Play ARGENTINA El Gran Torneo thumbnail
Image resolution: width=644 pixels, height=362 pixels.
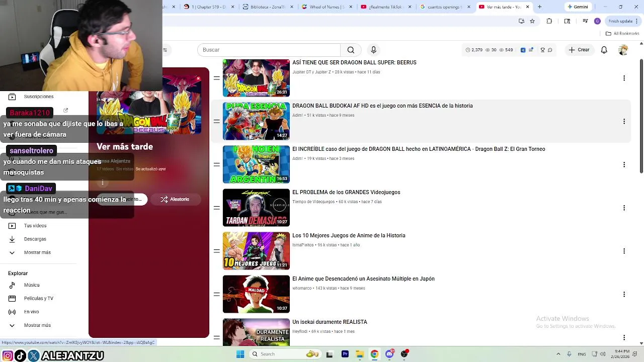[x=256, y=164]
